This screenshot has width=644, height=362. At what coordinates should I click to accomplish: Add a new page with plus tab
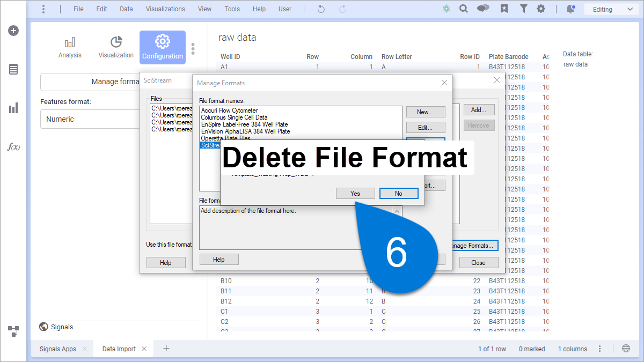[x=166, y=349]
